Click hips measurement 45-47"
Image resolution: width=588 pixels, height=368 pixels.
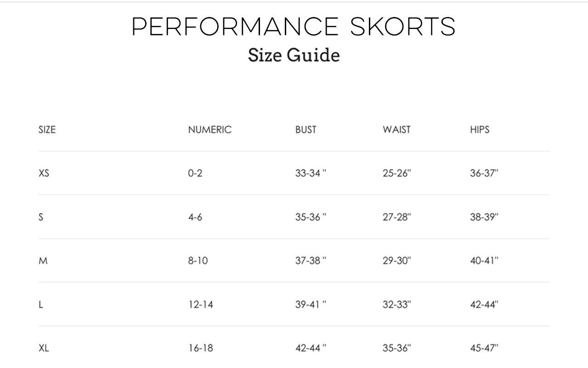[484, 348]
